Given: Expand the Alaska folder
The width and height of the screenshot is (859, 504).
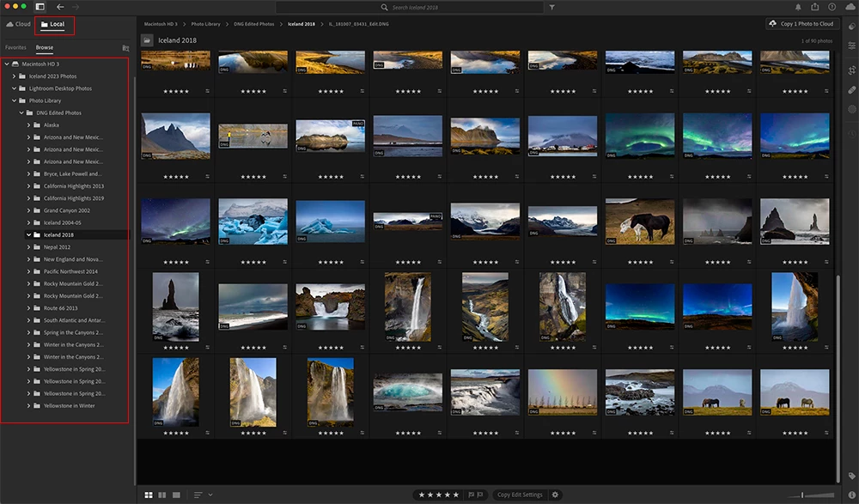Looking at the screenshot, I should tap(28, 125).
